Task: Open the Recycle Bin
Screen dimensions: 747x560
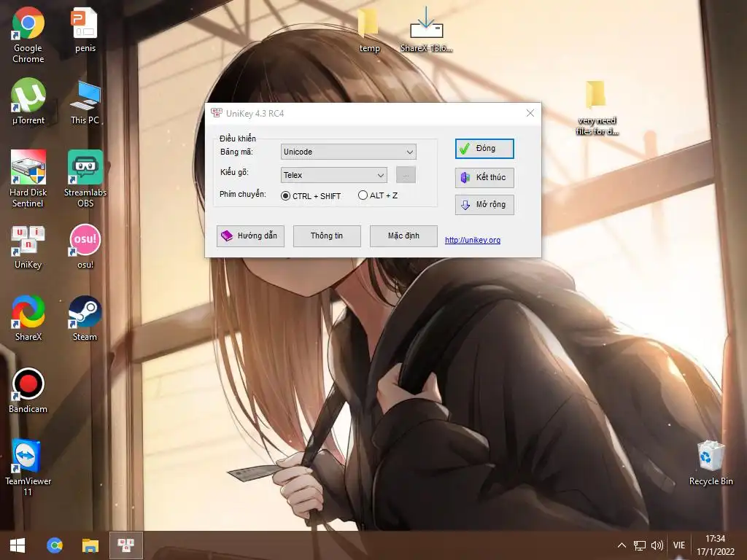Action: (x=711, y=463)
